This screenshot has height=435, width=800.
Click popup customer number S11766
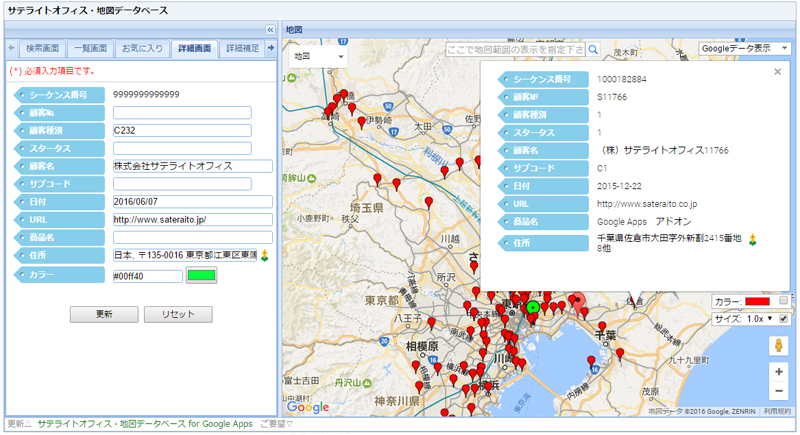click(612, 97)
